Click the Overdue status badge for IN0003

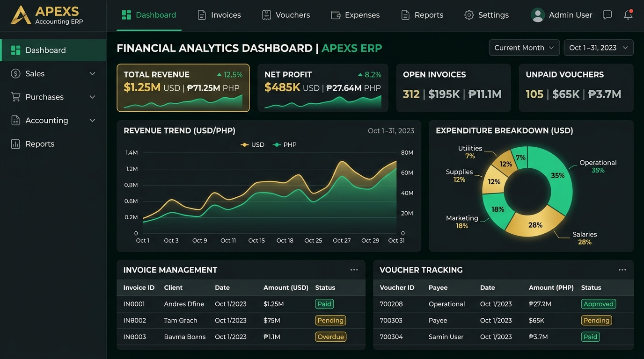pos(330,337)
